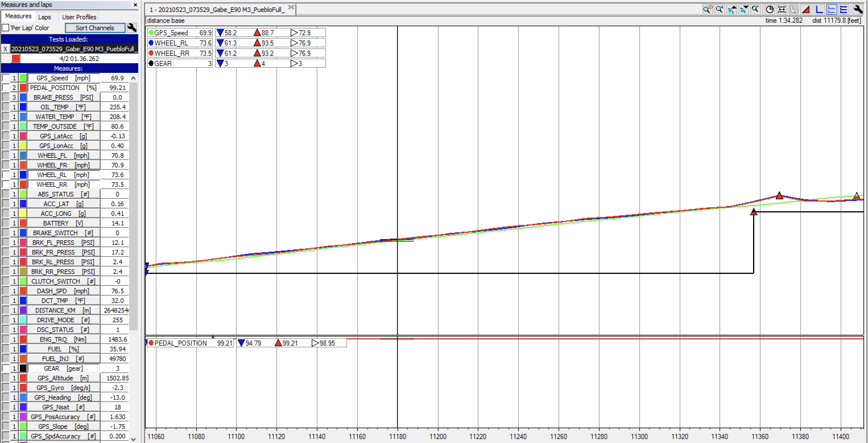Toggle the WHEEL_RL measure checkbox

(6, 175)
